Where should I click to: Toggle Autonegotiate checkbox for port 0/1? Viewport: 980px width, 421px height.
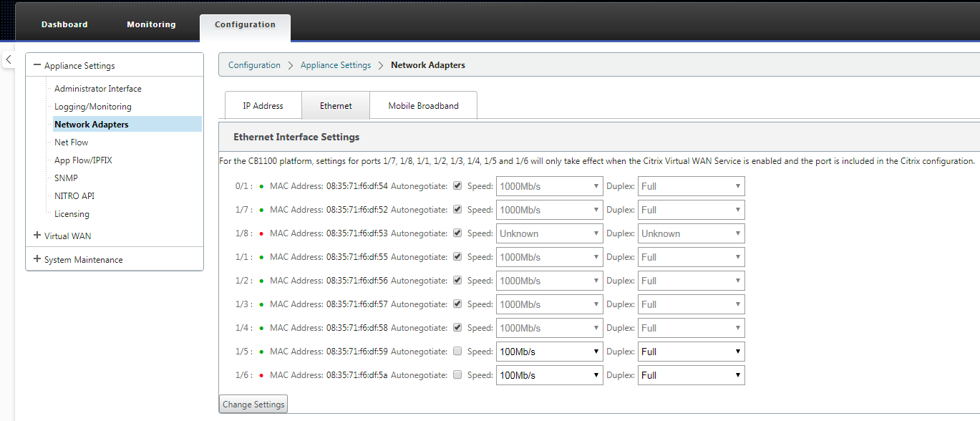coord(457,186)
